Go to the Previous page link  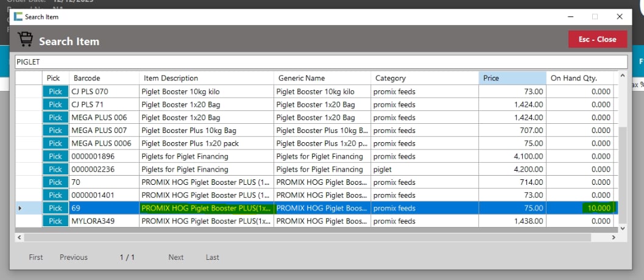coord(74,257)
